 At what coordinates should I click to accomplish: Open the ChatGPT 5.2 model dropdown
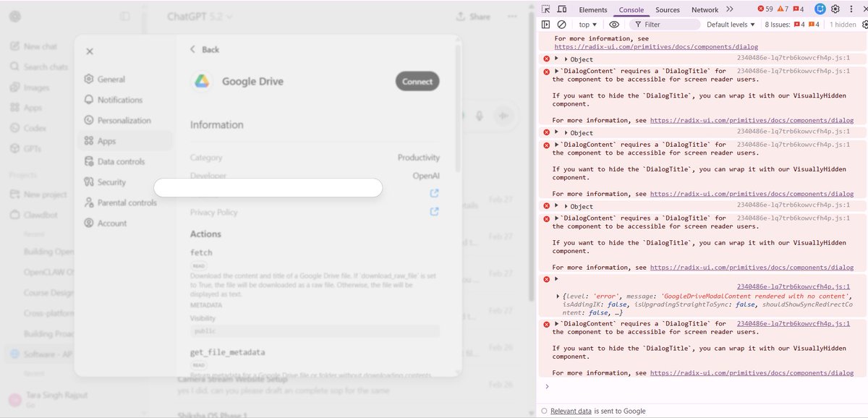coord(200,16)
